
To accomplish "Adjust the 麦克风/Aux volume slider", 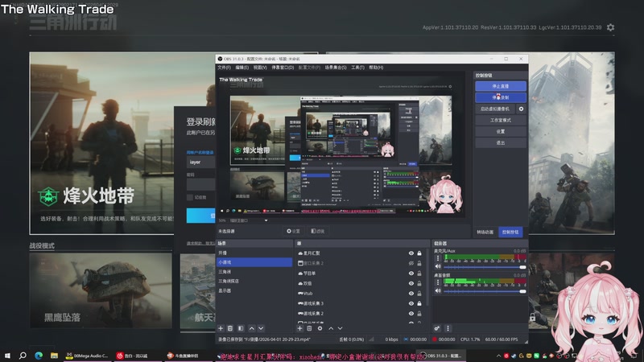I will [485, 267].
